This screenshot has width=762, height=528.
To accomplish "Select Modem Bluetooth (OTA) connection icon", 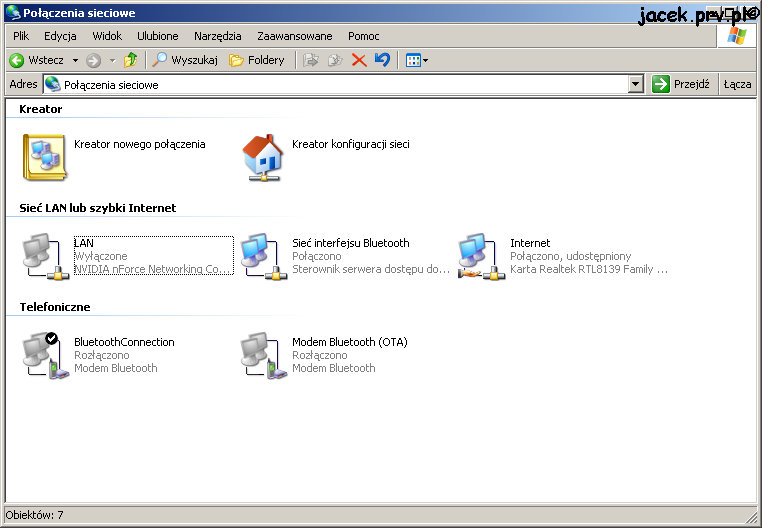I will (x=264, y=355).
